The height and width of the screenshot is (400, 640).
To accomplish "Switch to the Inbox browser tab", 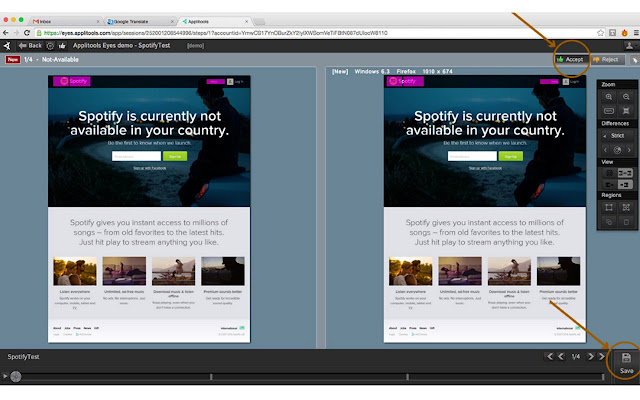I will [65, 21].
